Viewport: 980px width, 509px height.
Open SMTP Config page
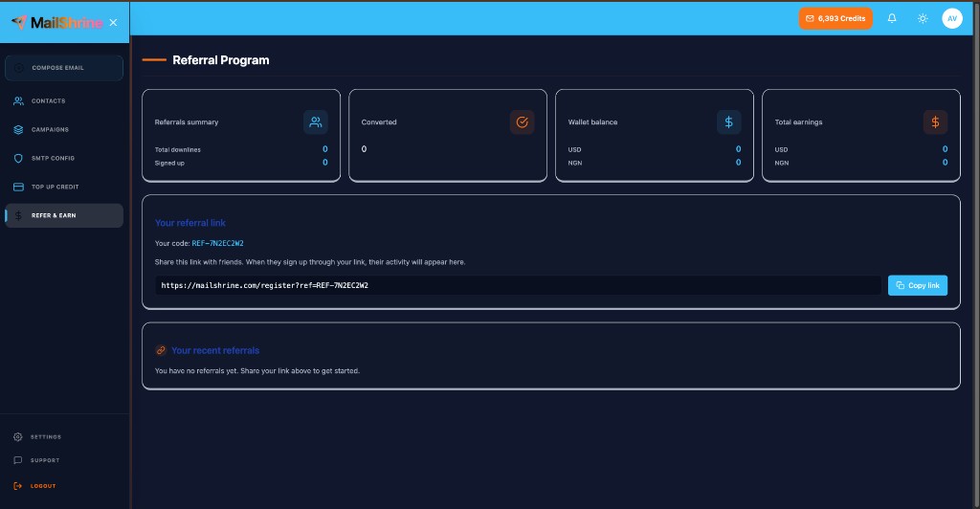coord(64,158)
